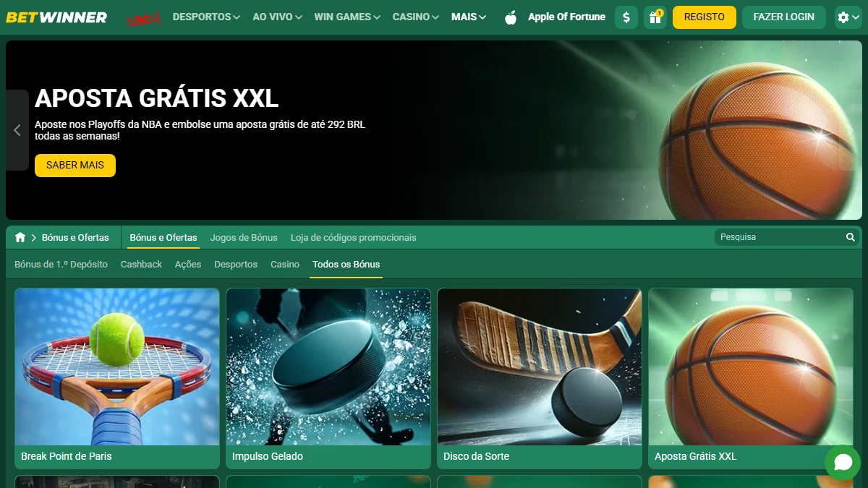Screen dimensions: 868x488
Task: Filter by Desportos bonuses
Action: coord(236,265)
